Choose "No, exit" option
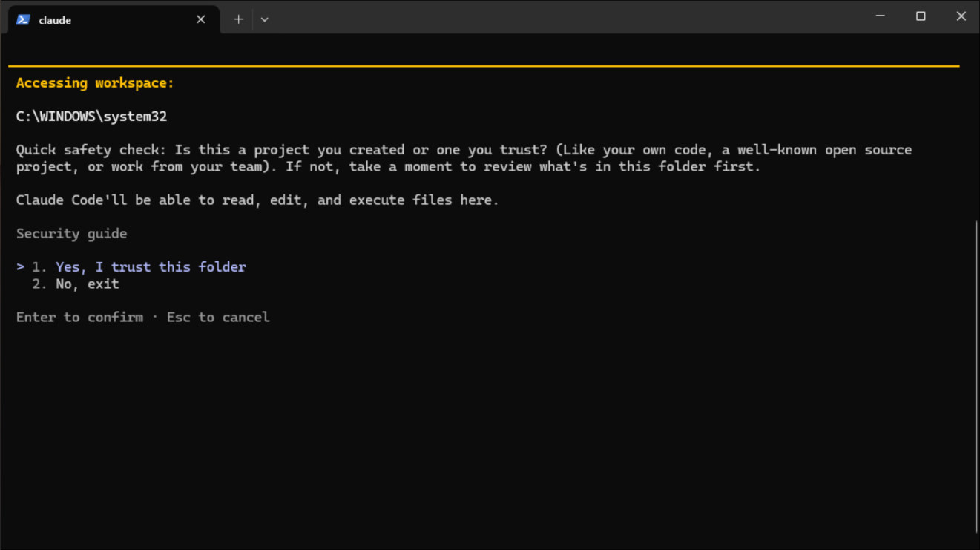The width and height of the screenshot is (980, 550). 75,284
